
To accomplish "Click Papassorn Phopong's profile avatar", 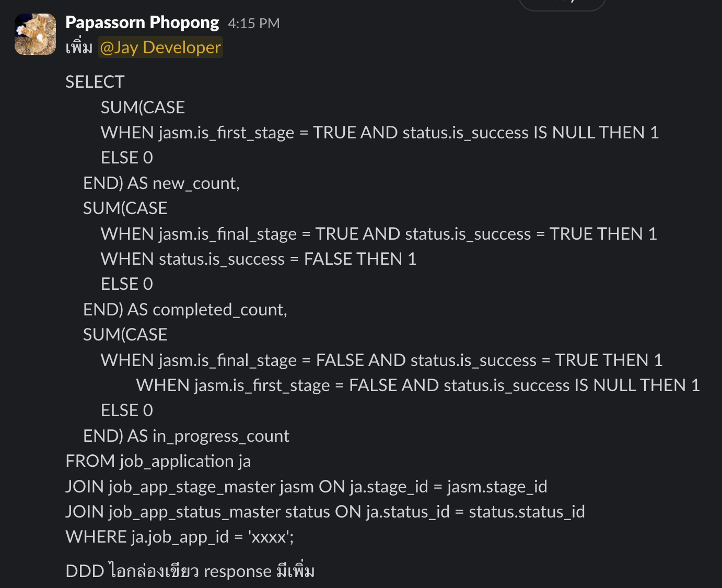I will (35, 34).
